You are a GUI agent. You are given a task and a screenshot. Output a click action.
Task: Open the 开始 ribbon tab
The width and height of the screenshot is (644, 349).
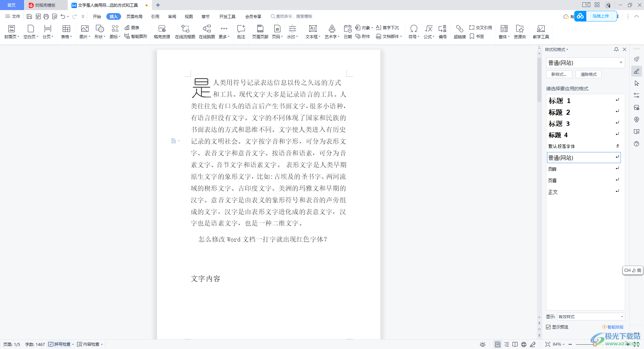click(x=97, y=16)
